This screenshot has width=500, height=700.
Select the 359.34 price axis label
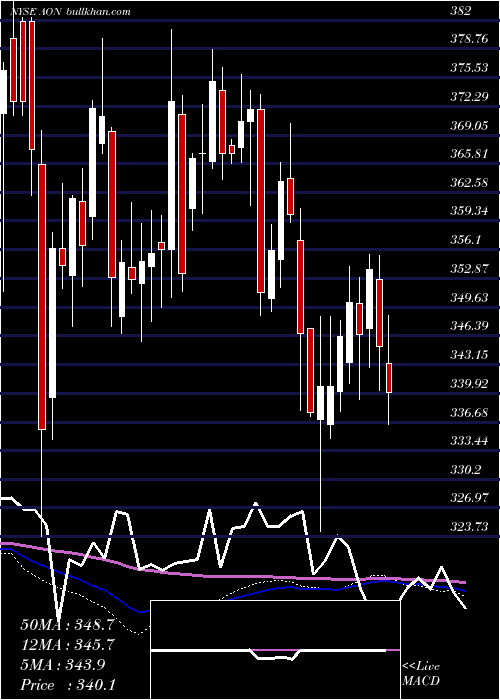coord(469,212)
